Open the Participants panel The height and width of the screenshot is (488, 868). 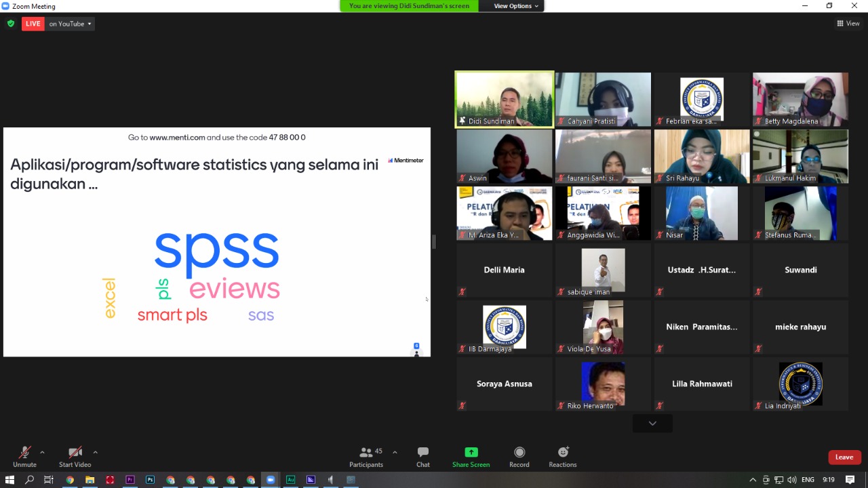click(x=366, y=457)
